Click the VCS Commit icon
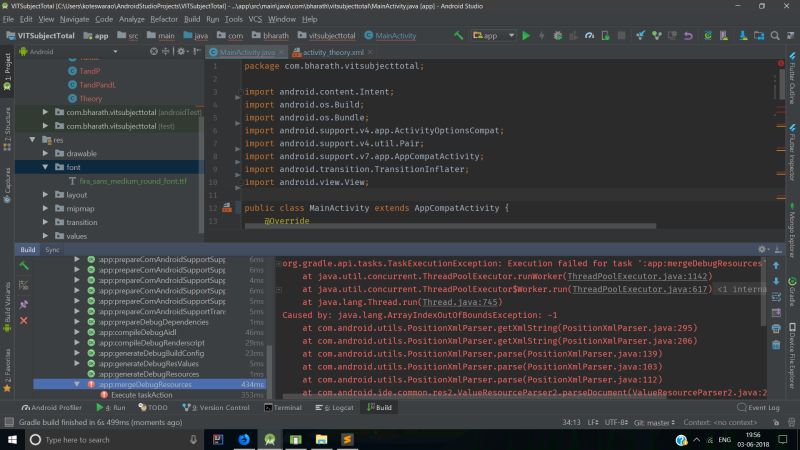Image resolution: width=800 pixels, height=450 pixels. coord(657,35)
